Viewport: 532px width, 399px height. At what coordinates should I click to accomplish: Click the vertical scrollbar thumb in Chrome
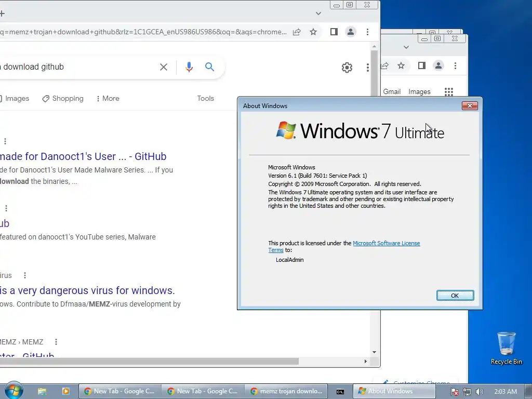(374, 73)
